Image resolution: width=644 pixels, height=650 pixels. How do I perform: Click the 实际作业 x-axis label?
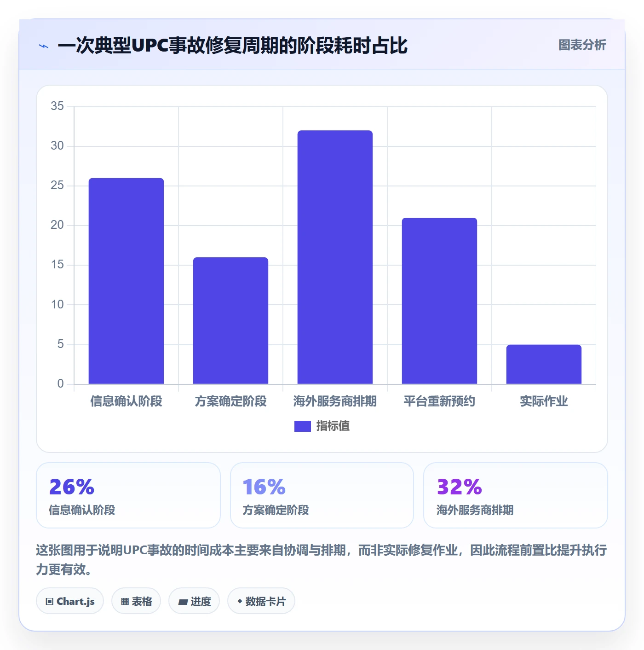tap(544, 401)
